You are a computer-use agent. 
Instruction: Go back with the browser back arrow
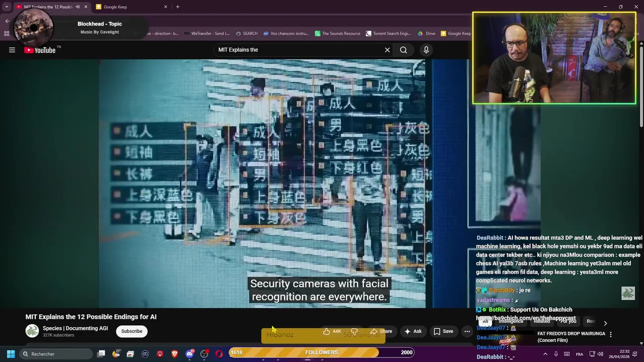[7, 21]
